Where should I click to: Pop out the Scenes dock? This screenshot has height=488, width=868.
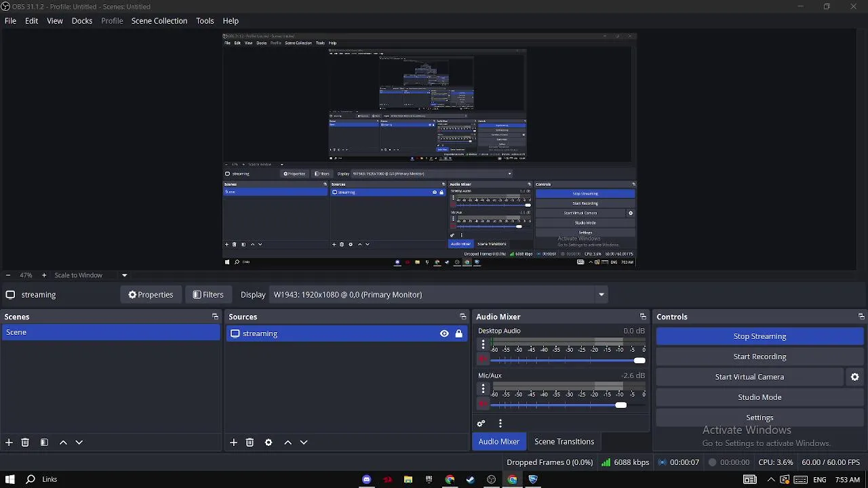point(215,317)
